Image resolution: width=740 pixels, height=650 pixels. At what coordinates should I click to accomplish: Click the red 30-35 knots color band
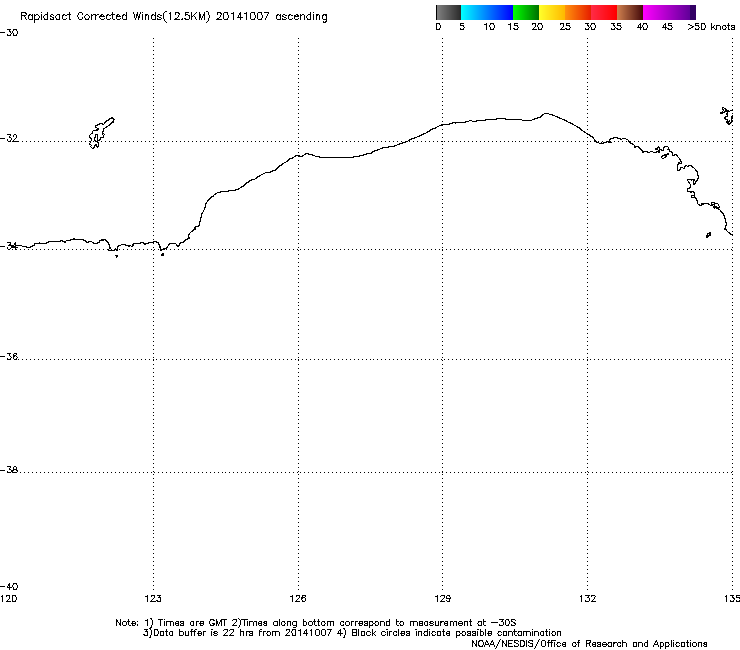tap(604, 12)
